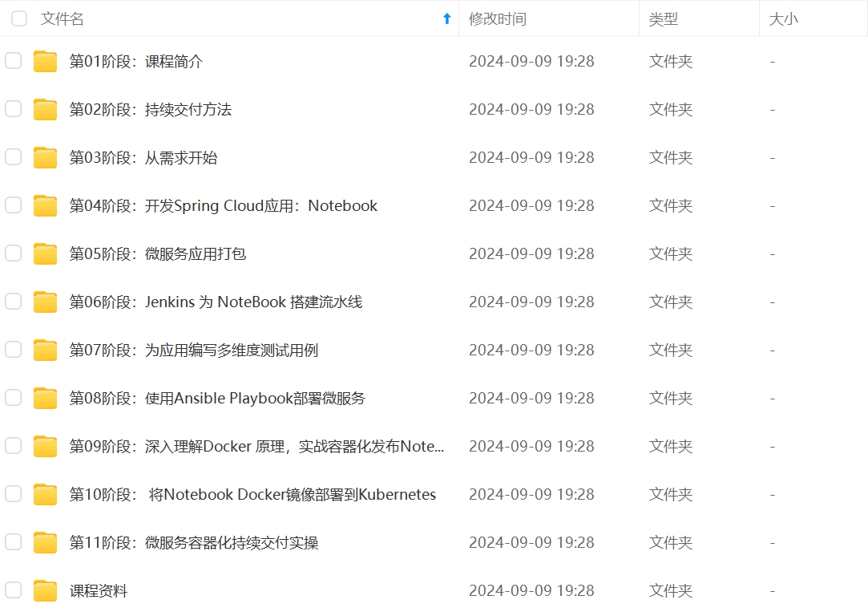Sort by the 修改时间 column header

[498, 18]
